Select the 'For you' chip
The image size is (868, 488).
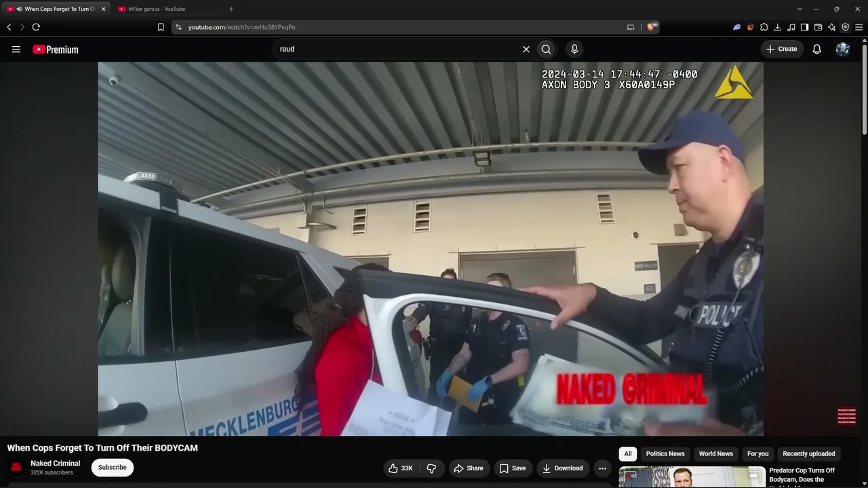point(758,453)
